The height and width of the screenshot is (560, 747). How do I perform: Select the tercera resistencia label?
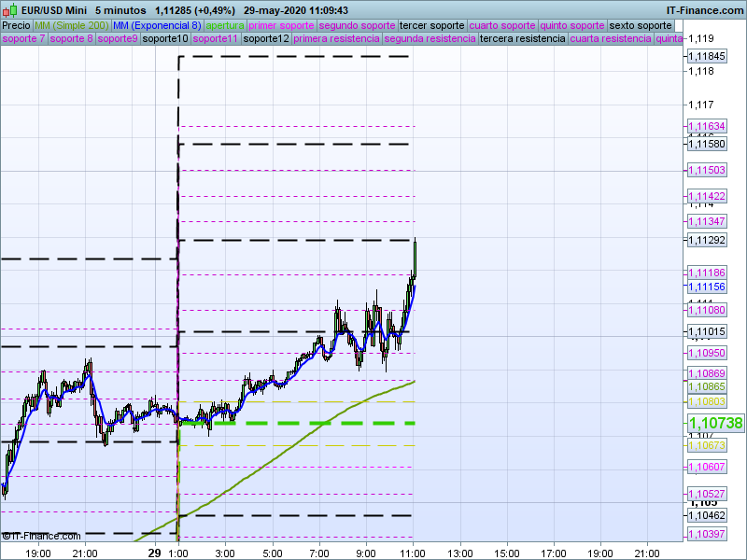click(523, 38)
